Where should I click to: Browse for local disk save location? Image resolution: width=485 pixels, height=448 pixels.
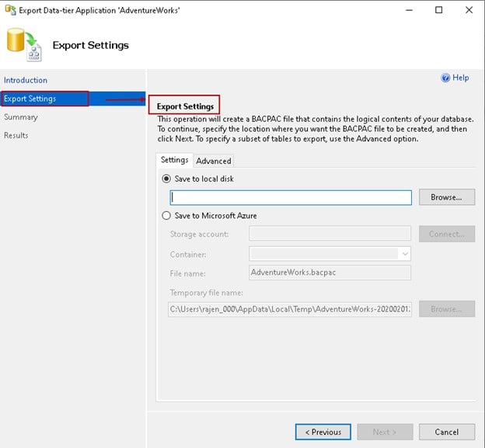pos(446,197)
